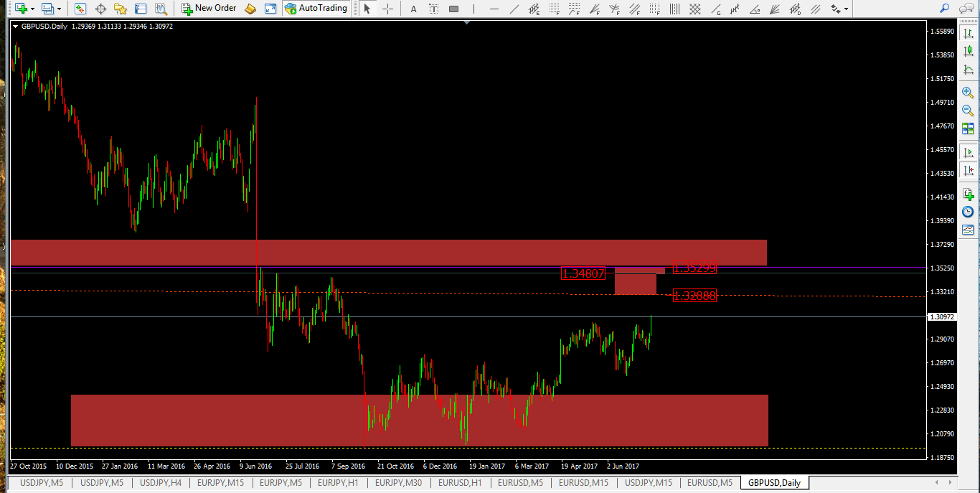Open the indicators list green-plus icon

point(968,194)
